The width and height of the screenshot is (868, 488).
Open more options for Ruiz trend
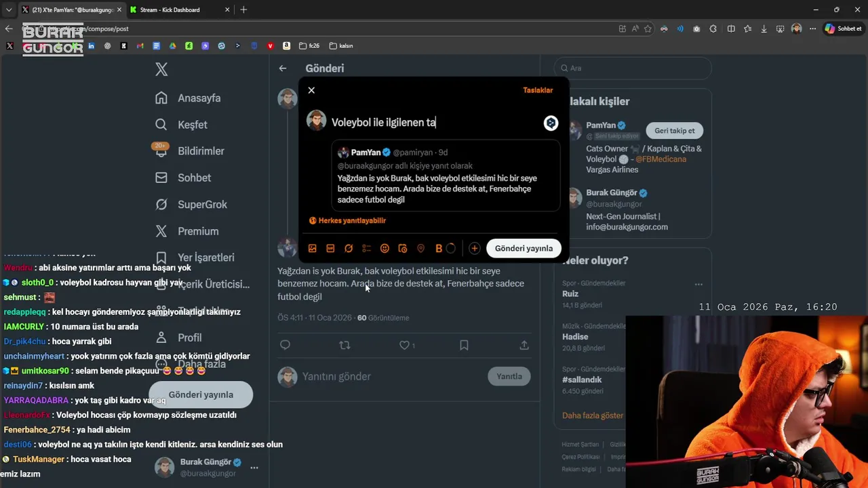tap(698, 285)
